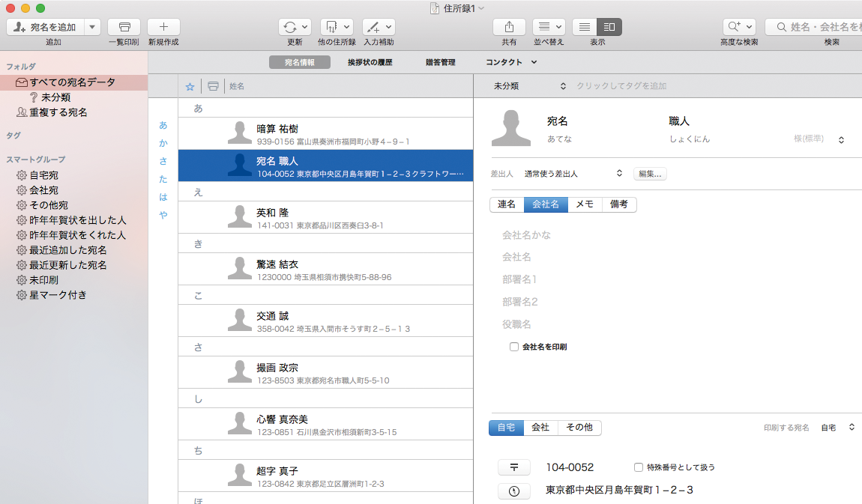Switch to the 挨拶状の履歴 tab
This screenshot has height=504, width=862.
click(370, 62)
